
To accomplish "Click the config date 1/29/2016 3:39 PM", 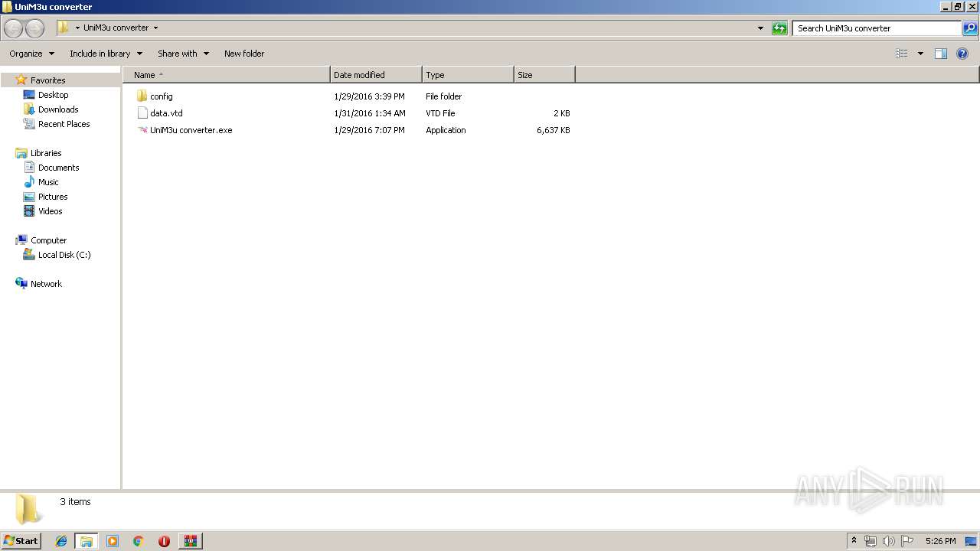I will [x=369, y=96].
